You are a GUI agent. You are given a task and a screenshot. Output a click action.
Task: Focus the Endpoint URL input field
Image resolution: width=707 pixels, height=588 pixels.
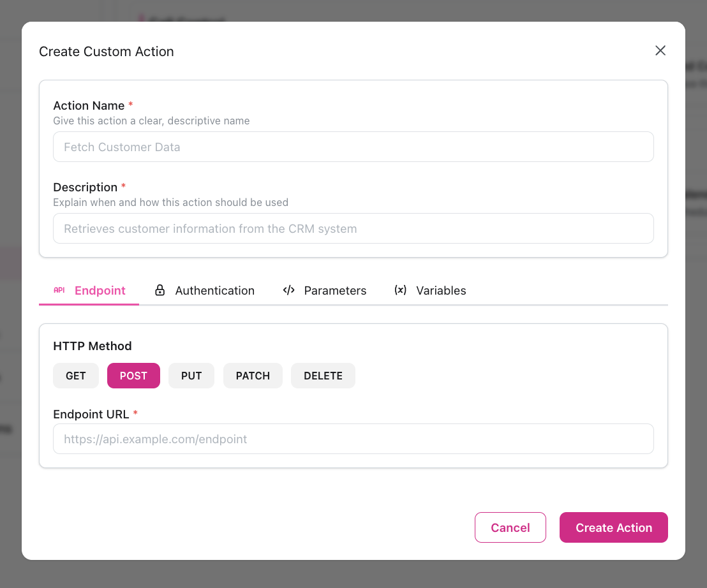pos(353,439)
